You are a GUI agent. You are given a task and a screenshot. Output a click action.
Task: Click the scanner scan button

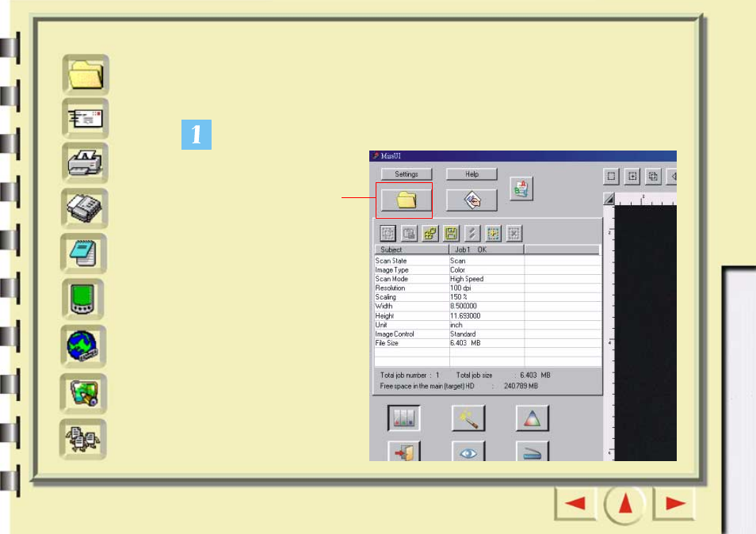533,452
